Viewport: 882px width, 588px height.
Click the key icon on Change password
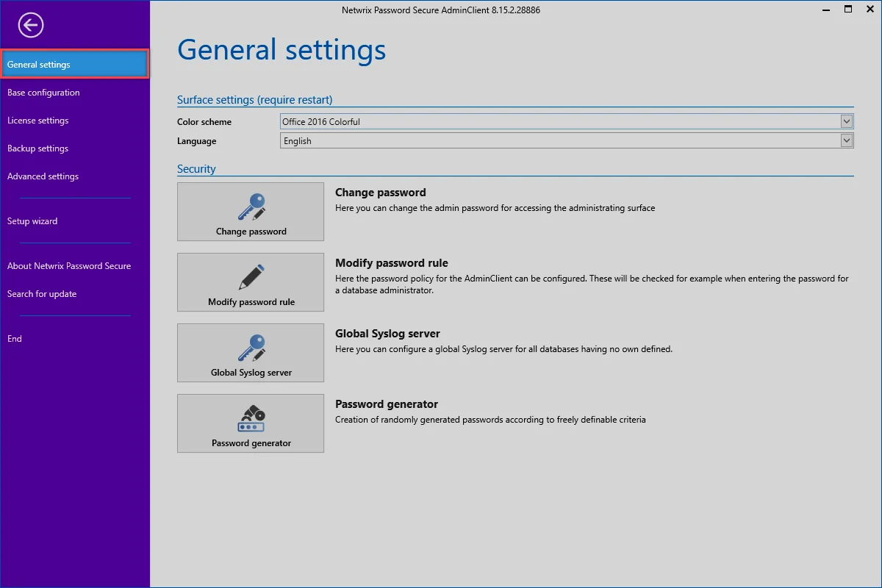[x=251, y=207]
